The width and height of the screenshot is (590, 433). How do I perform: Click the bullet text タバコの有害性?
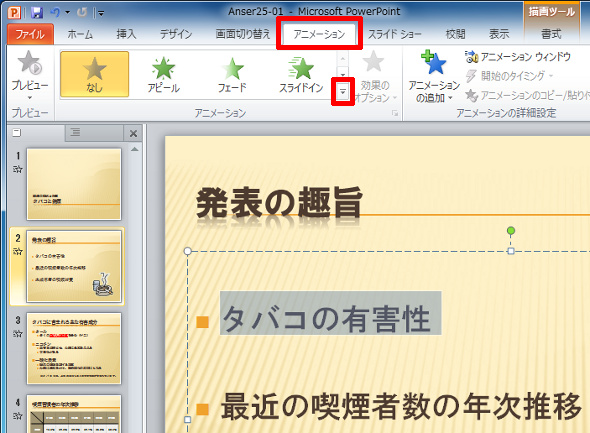[x=326, y=319]
